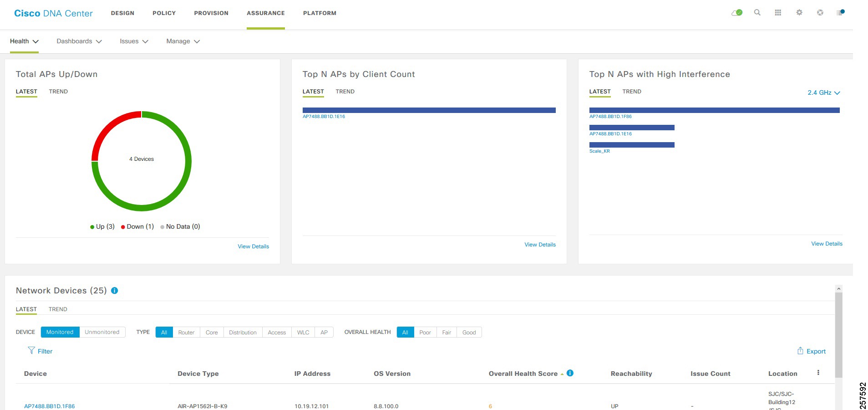This screenshot has width=868, height=410.
Task: View Details of APs by Client Count
Action: (540, 245)
